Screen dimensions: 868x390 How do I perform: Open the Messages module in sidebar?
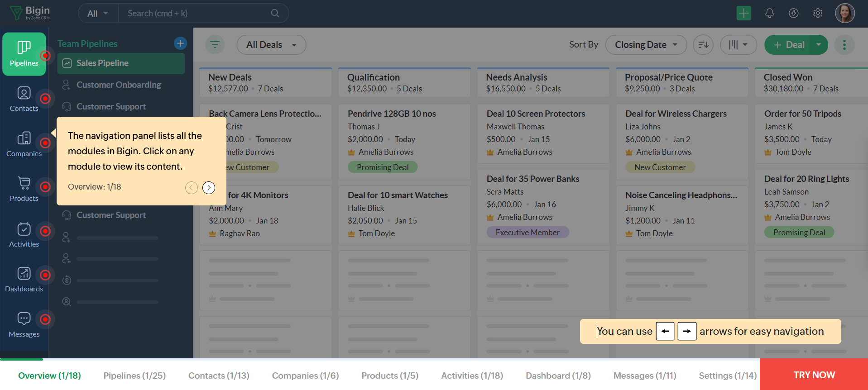click(x=24, y=325)
